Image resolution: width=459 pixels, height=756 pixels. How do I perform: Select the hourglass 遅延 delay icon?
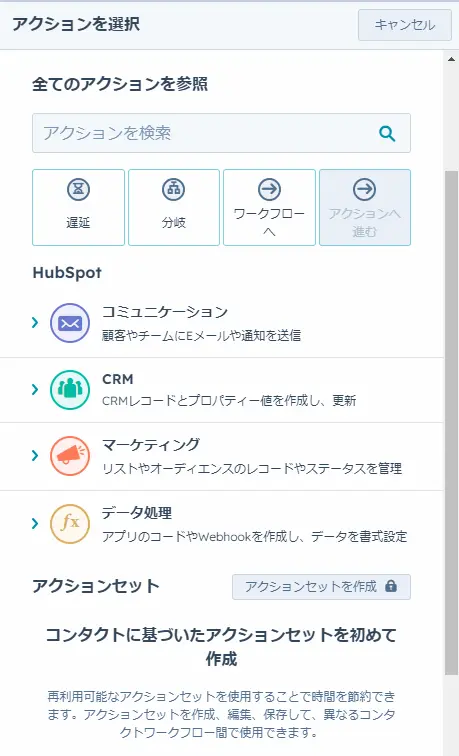[x=78, y=189]
